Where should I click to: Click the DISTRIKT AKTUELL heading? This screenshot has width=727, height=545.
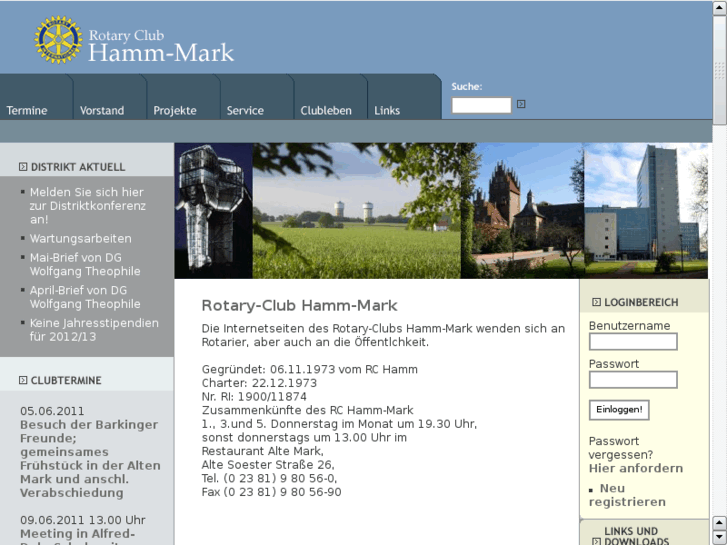(78, 167)
